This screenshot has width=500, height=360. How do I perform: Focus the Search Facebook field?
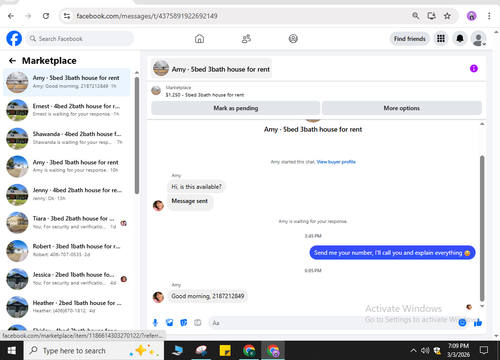(x=80, y=39)
